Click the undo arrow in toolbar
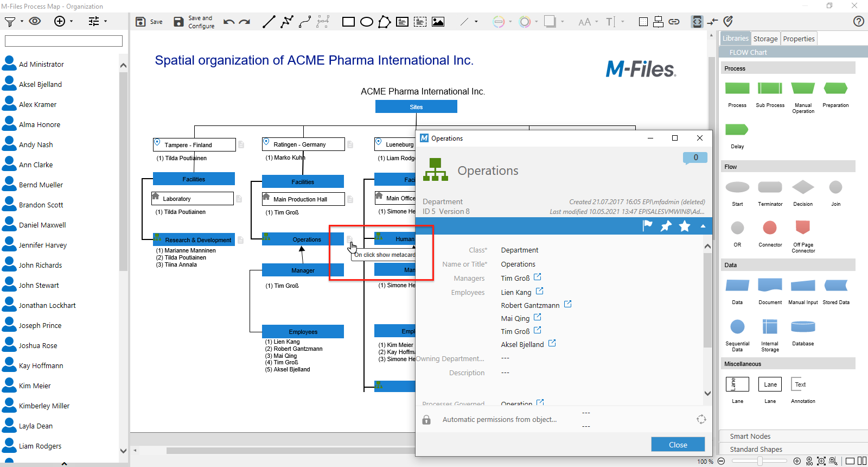This screenshot has width=868, height=467. (x=228, y=22)
